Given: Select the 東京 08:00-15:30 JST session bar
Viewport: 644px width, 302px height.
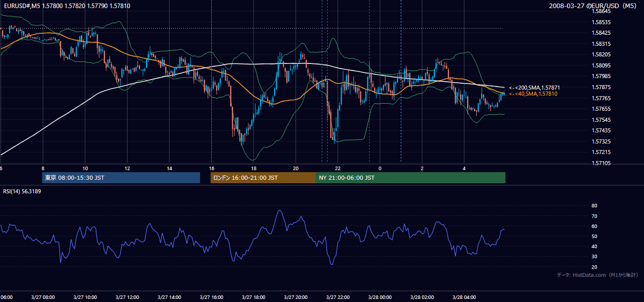Looking at the screenshot, I should point(121,178).
